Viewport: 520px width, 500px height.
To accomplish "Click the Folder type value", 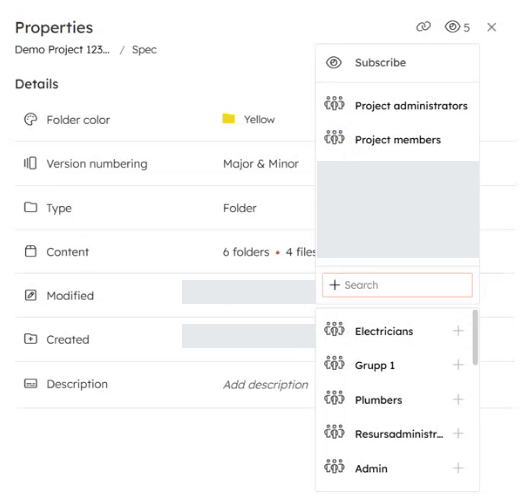I will point(240,208).
